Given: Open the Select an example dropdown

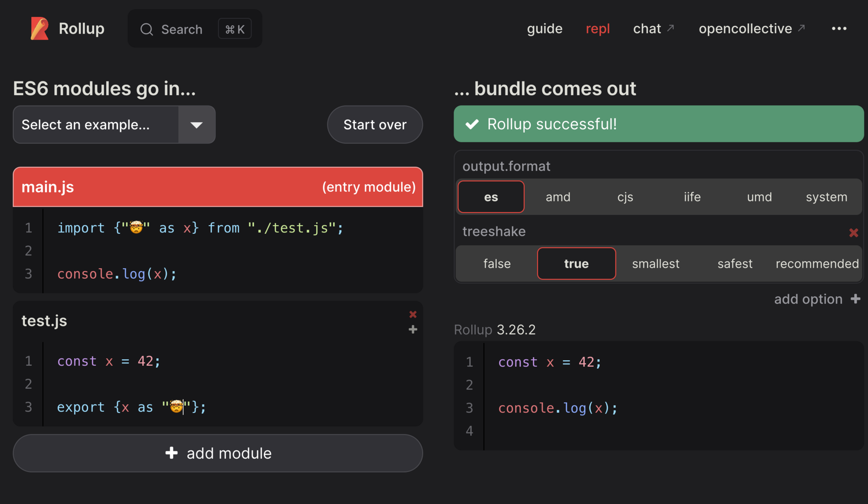Looking at the screenshot, I should click(96, 125).
